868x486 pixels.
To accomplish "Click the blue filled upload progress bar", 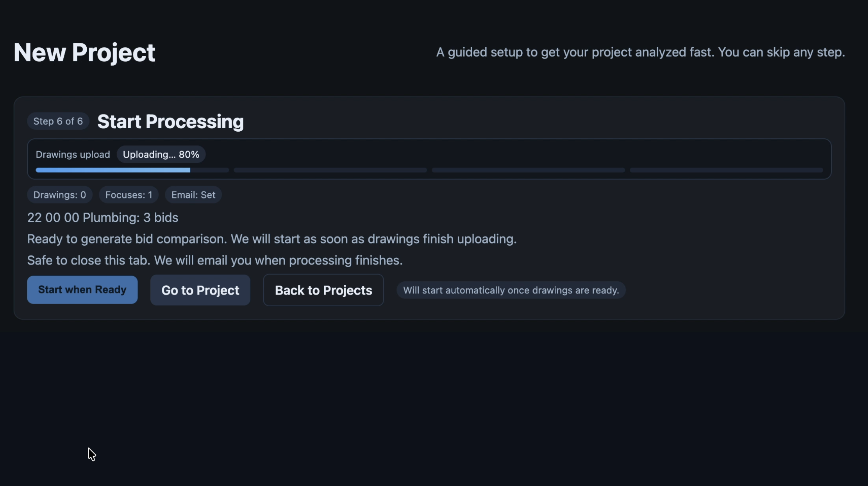I will pos(113,170).
